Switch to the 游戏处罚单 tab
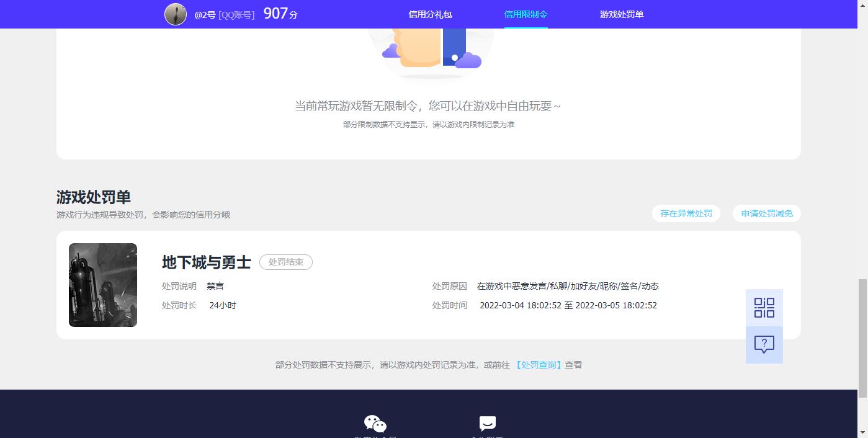The width and height of the screenshot is (868, 438). tap(622, 14)
